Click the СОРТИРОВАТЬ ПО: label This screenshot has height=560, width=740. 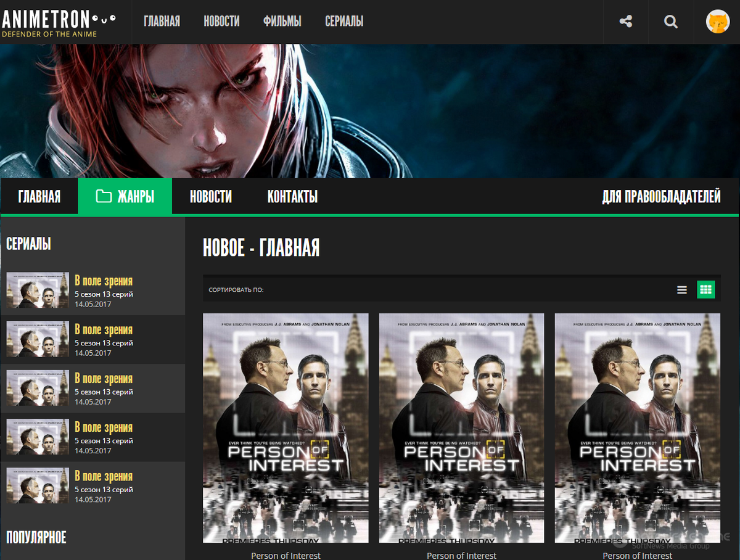(236, 290)
